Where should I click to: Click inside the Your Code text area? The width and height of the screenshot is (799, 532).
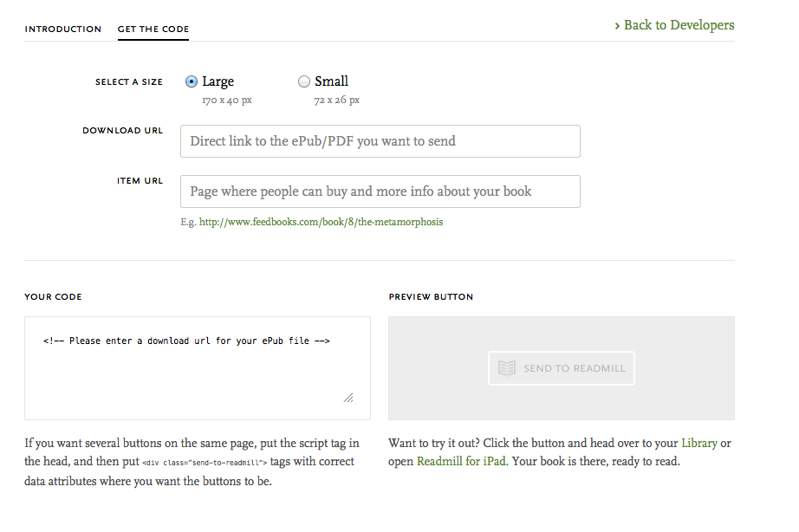tap(198, 368)
